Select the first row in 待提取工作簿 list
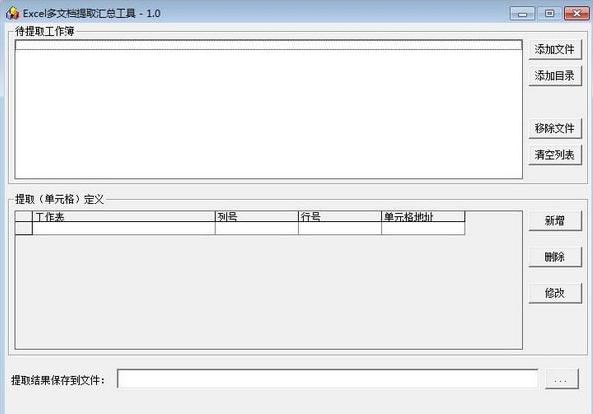 (x=269, y=45)
